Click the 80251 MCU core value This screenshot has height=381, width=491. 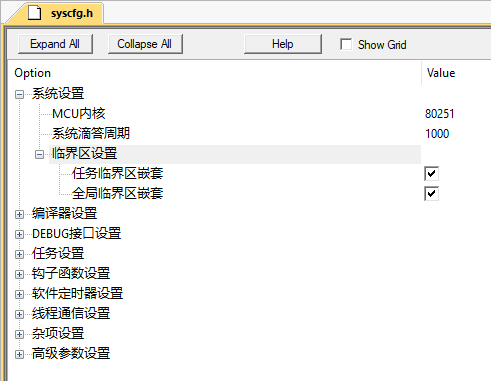pyautogui.click(x=440, y=114)
